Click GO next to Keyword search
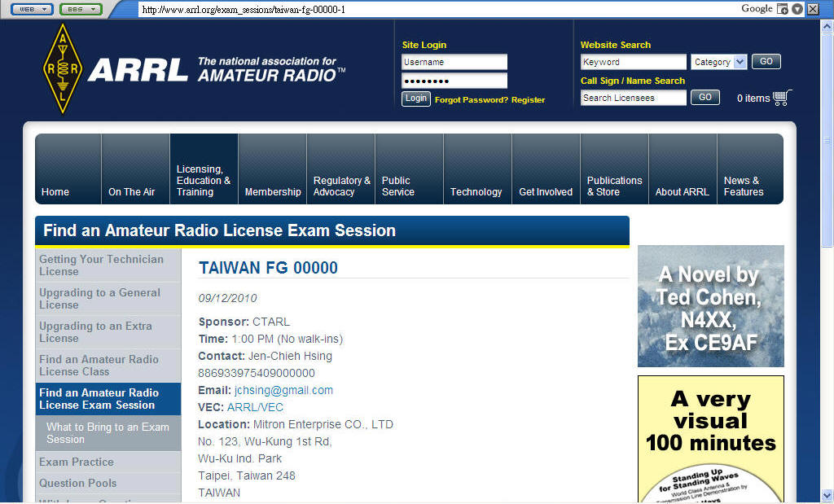 coord(766,62)
